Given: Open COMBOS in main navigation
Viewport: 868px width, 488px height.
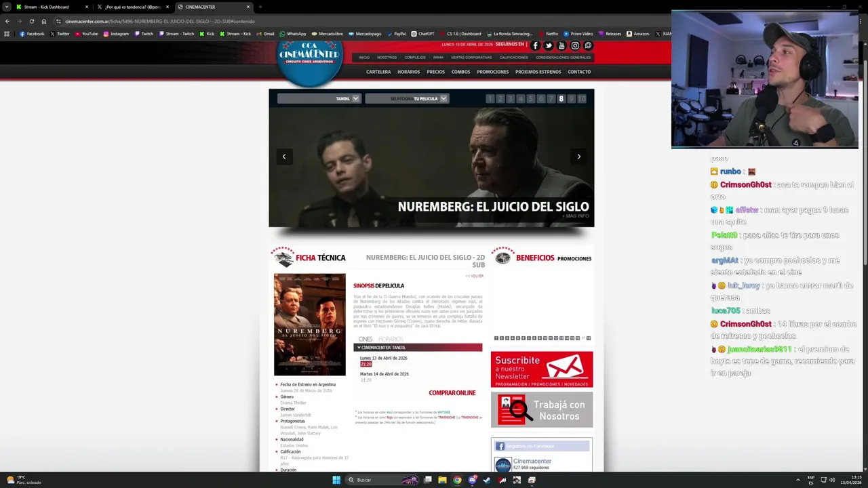Looking at the screenshot, I should (x=461, y=72).
